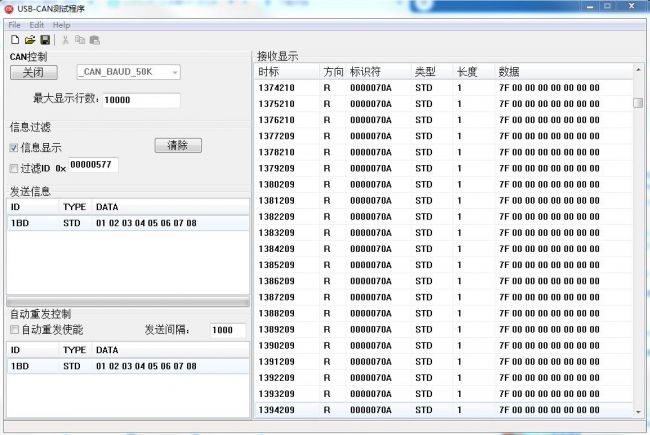Click the window maximize button
Image resolution: width=650 pixels, height=435 pixels.
608,6
